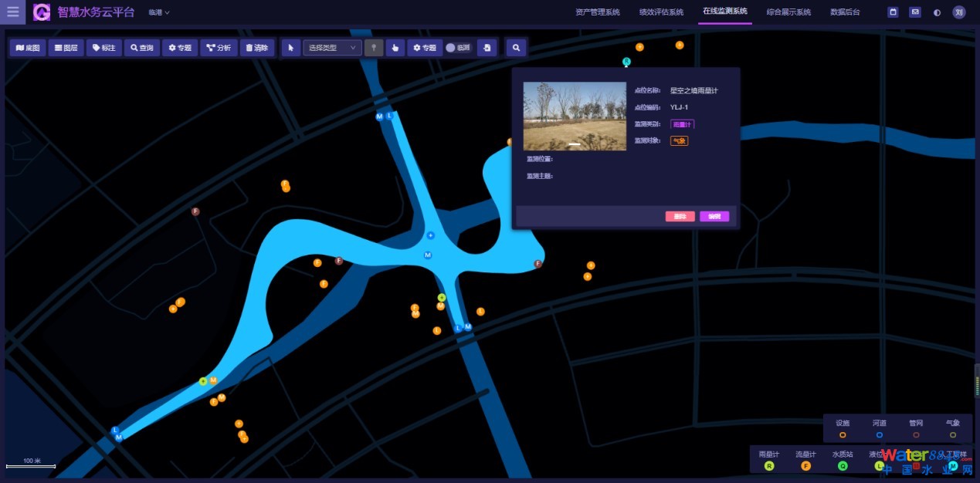
Task: Open the mail messages icon
Action: [914, 12]
